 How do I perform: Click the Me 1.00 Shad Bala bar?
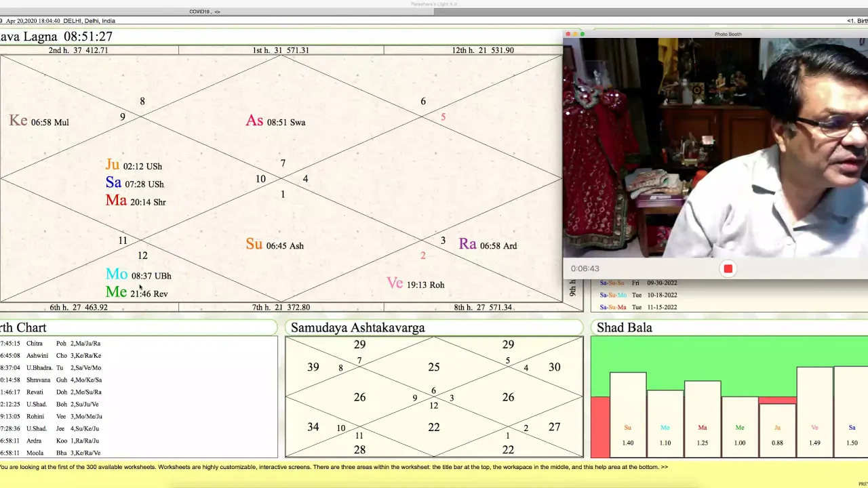point(740,427)
